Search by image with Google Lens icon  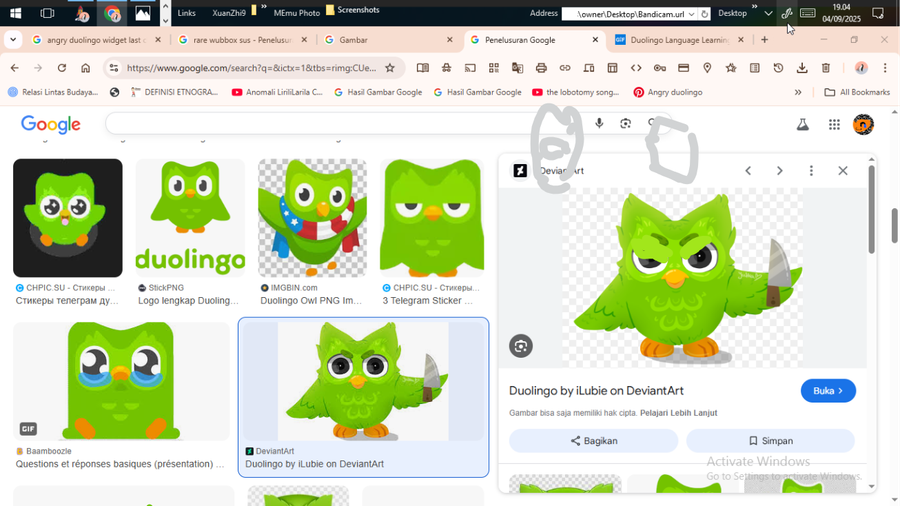pos(626,123)
